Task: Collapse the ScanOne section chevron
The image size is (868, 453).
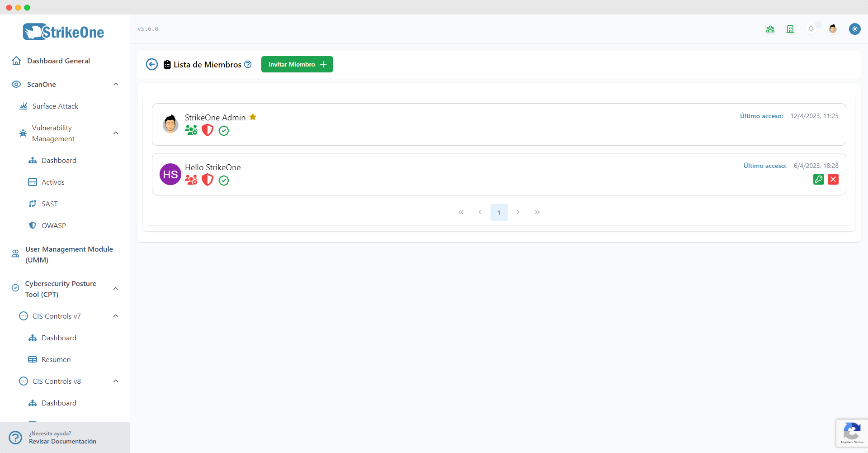Action: pos(116,84)
